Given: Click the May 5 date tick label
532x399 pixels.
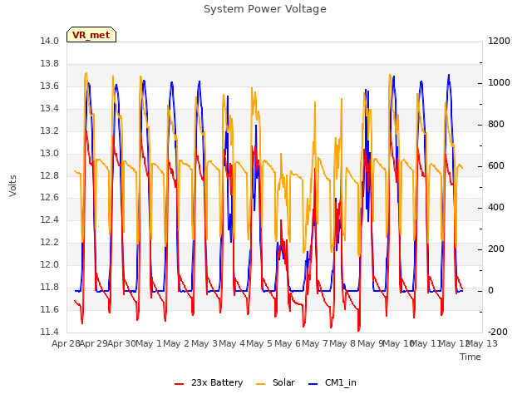Looking at the screenshot, I should coord(259,343).
